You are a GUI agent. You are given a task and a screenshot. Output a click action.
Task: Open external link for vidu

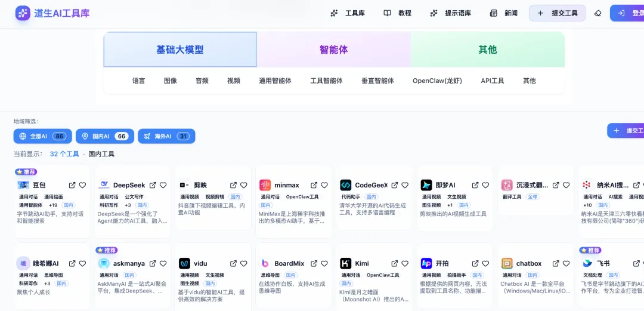pyautogui.click(x=233, y=263)
